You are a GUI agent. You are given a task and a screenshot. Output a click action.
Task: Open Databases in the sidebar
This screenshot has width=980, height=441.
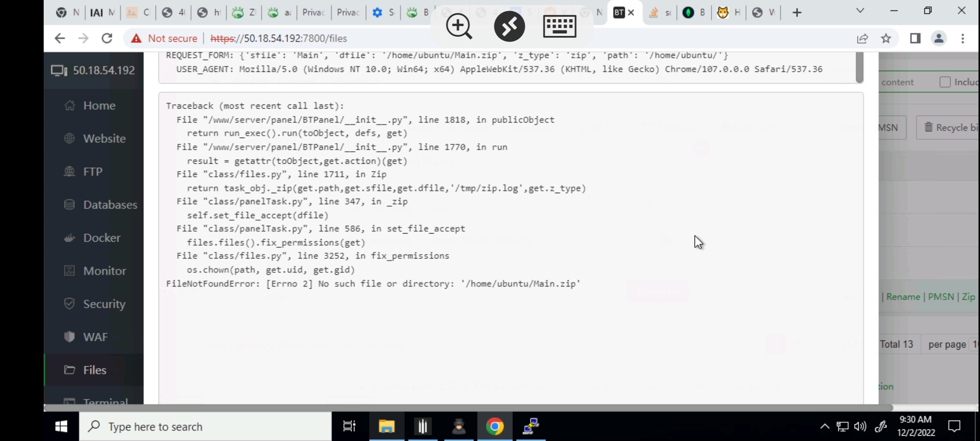(x=110, y=205)
